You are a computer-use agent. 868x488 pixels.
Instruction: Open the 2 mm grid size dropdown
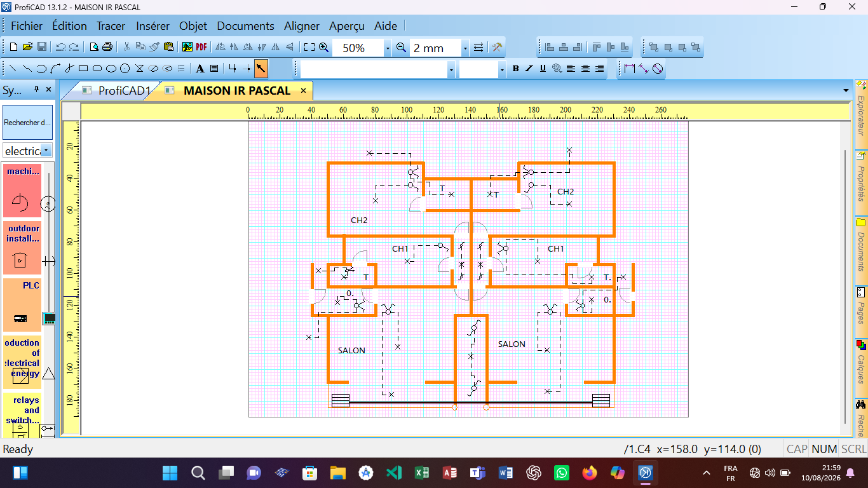(465, 48)
